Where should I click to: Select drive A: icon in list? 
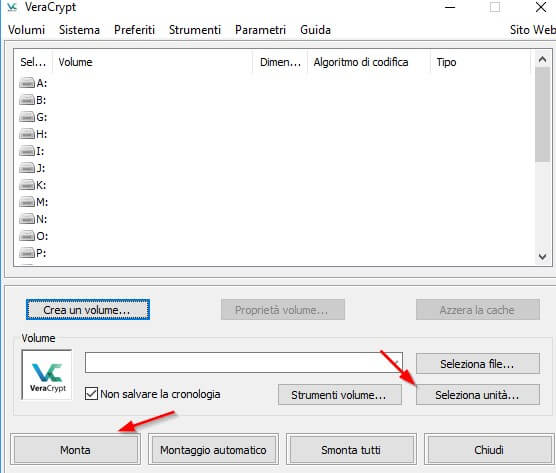(x=27, y=83)
